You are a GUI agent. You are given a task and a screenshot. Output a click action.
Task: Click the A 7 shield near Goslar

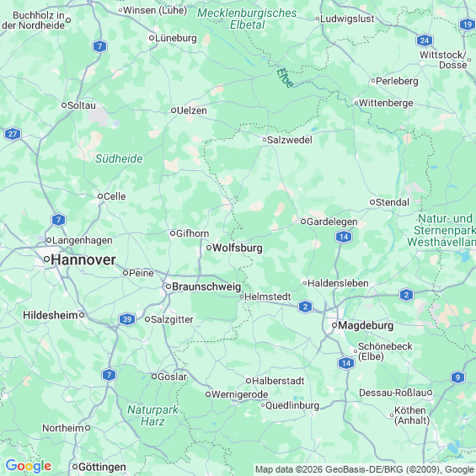coord(109,375)
